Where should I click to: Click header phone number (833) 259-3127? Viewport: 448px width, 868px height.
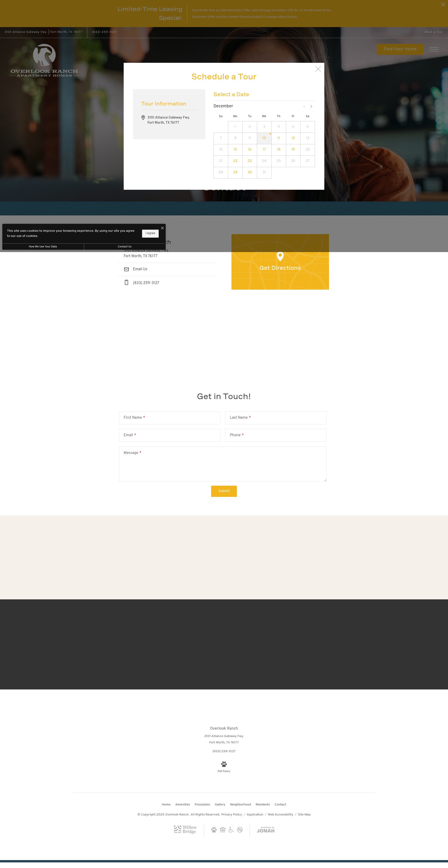[x=104, y=32]
